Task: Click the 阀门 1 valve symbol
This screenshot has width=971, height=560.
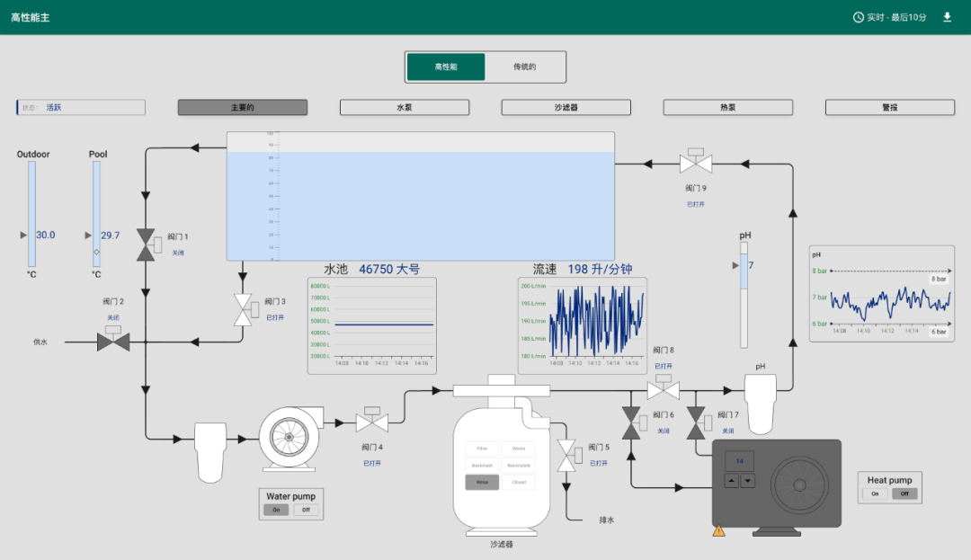Action: 146,244
